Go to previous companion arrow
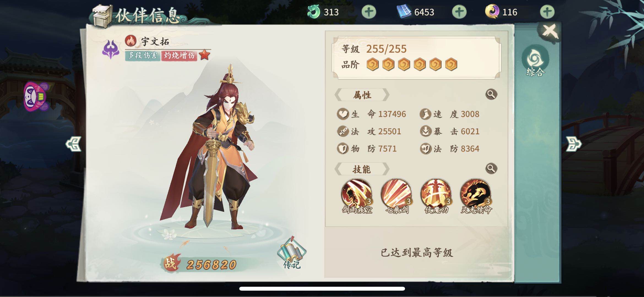Screen dimensions: 644x297 [x=74, y=144]
